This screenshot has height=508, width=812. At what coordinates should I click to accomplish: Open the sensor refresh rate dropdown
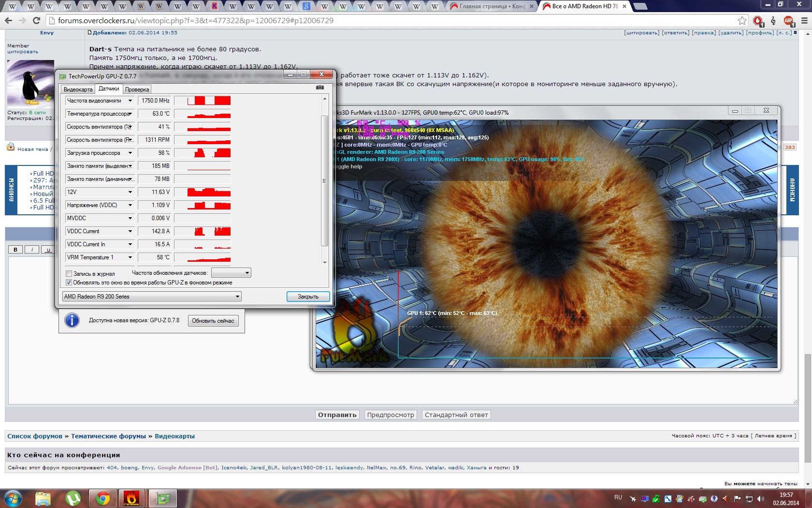[x=231, y=273]
